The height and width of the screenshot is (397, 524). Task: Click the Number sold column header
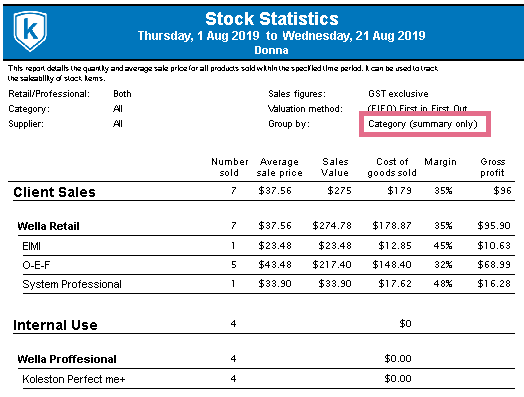(230, 167)
